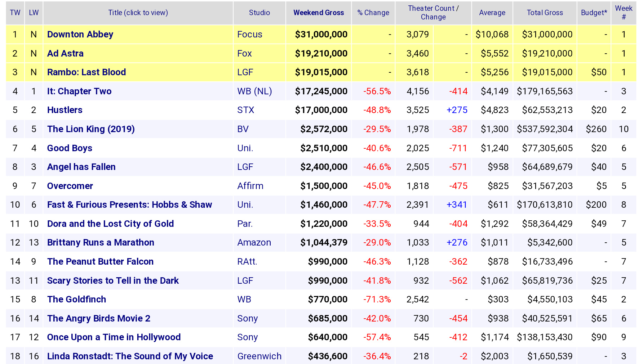Open Scary Stories to Tell in the Dark
Screen dimensions: 639x364
coord(113,281)
